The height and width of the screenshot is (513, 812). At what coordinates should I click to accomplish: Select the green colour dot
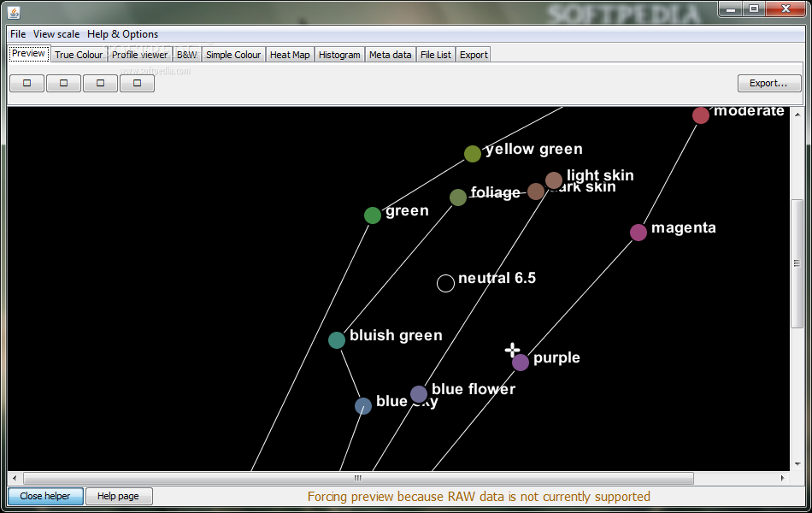coord(373,215)
